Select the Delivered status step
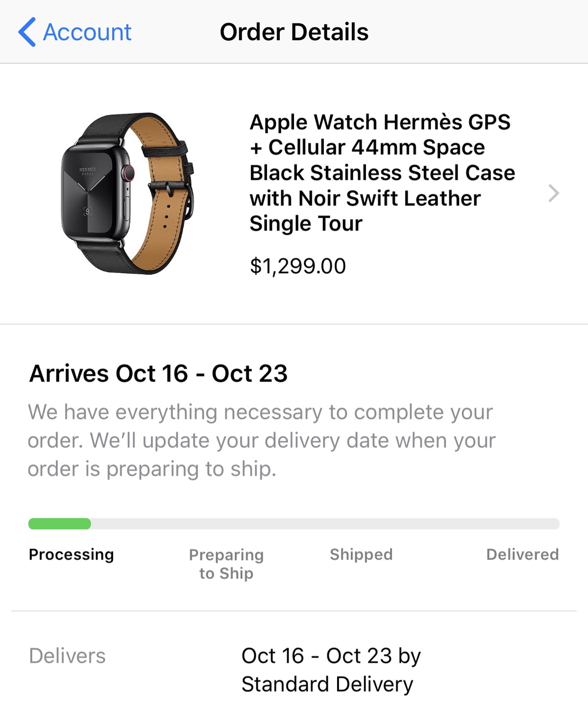Image resolution: width=588 pixels, height=714 pixels. pyautogui.click(x=522, y=555)
